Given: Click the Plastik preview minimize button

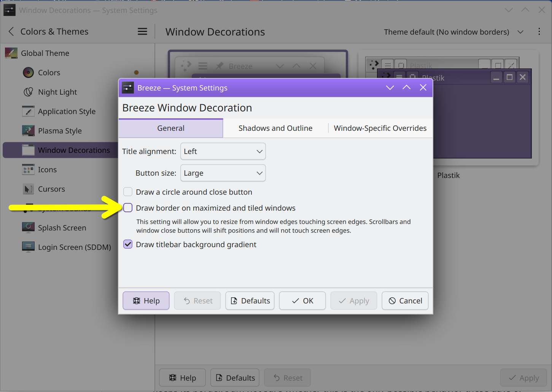Looking at the screenshot, I should (496, 77).
